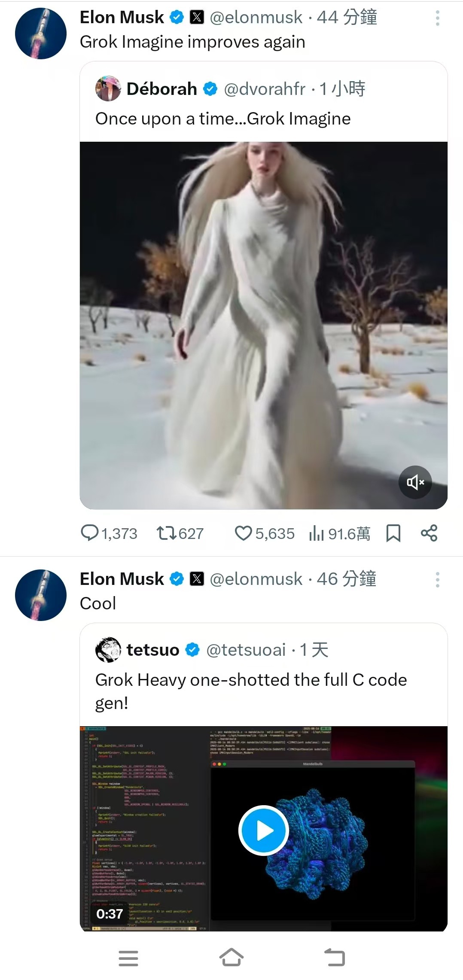
Task: Repost the Grok Imagine tweet
Action: [166, 533]
